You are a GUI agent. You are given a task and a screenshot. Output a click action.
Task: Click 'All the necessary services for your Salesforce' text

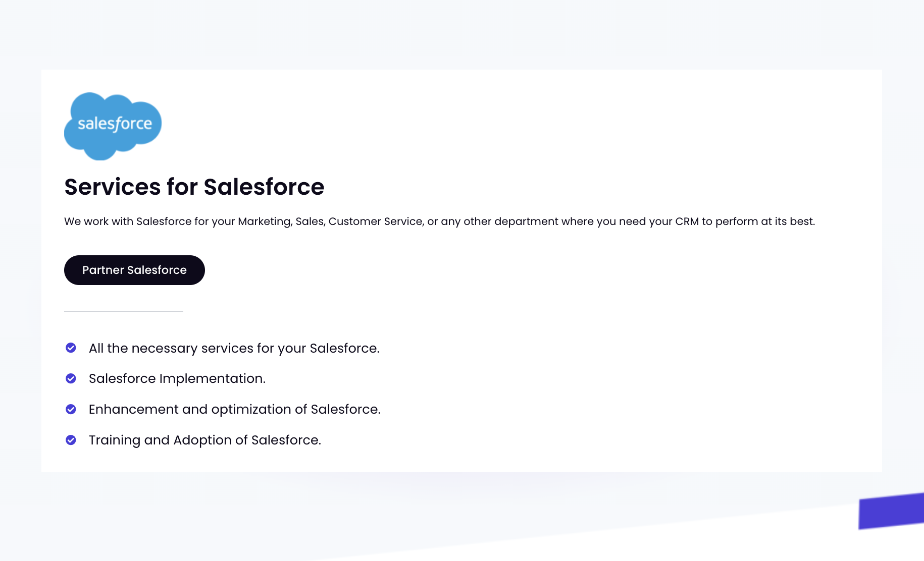(234, 348)
